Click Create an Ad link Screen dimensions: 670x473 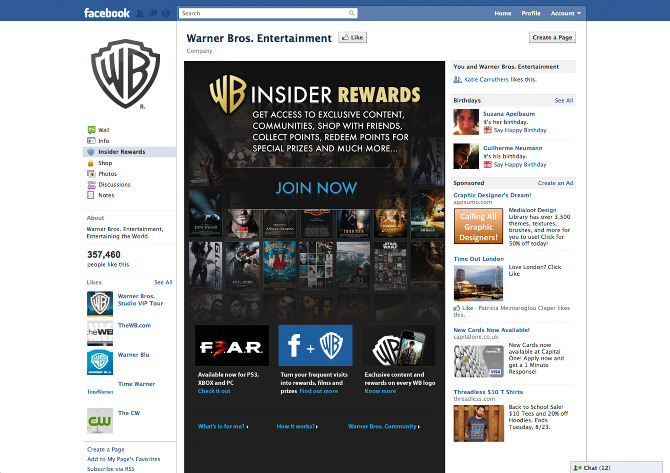point(555,183)
